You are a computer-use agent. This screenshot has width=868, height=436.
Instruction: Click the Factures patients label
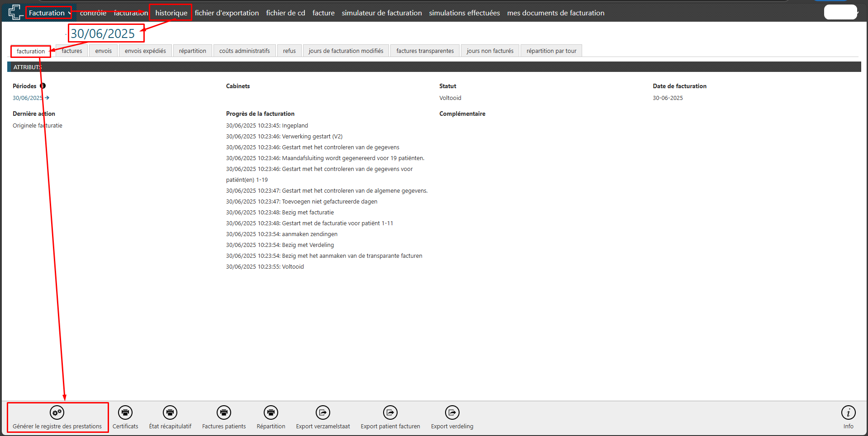224,426
